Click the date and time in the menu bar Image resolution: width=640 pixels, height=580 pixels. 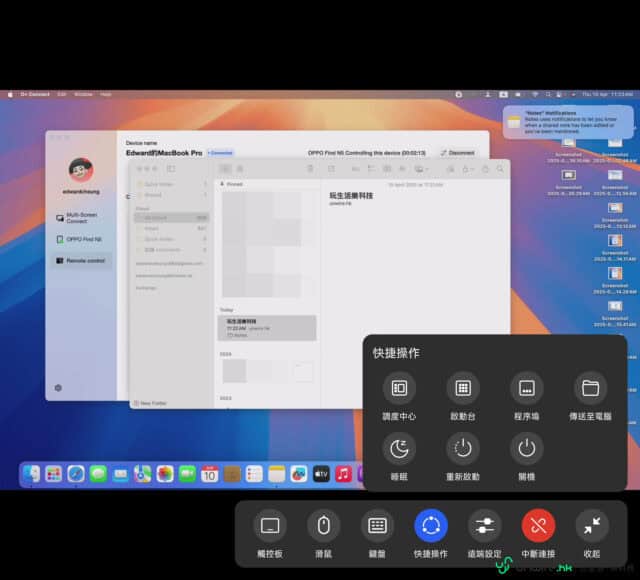pyautogui.click(x=607, y=94)
